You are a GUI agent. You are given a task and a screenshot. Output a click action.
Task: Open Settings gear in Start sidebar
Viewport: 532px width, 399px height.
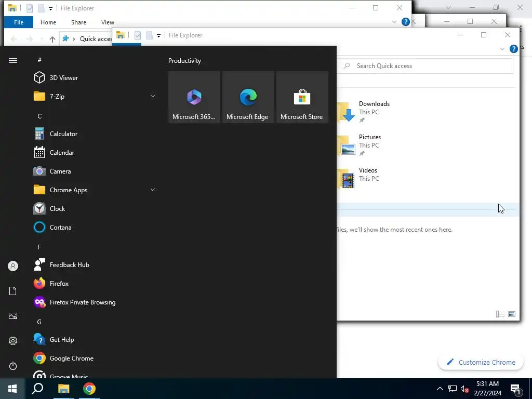(13, 341)
